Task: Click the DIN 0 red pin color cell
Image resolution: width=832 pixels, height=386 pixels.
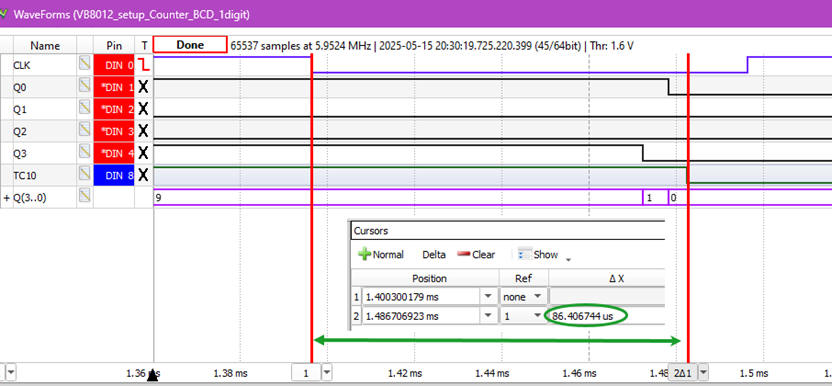Action: click(114, 65)
